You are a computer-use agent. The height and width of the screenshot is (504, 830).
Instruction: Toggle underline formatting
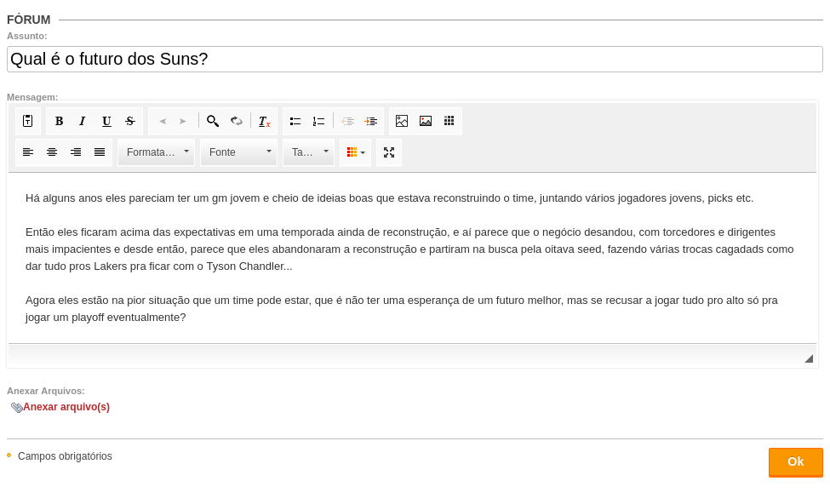tap(106, 121)
